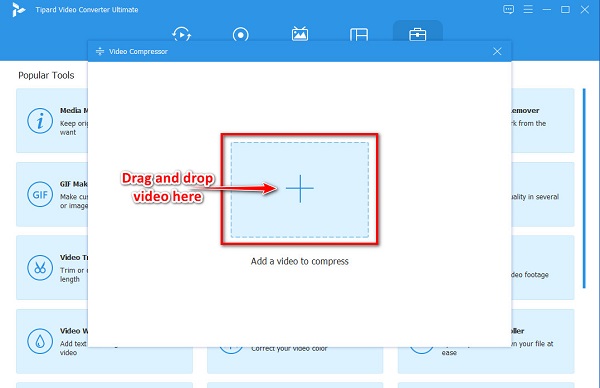
Task: Click the plus sign to add a video
Action: [300, 188]
